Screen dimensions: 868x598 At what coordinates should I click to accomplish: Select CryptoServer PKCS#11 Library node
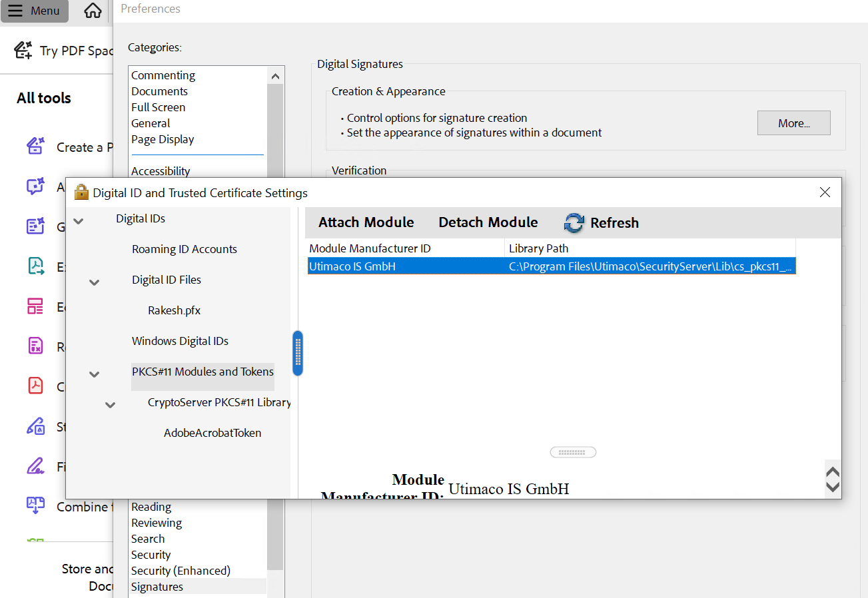click(x=219, y=402)
